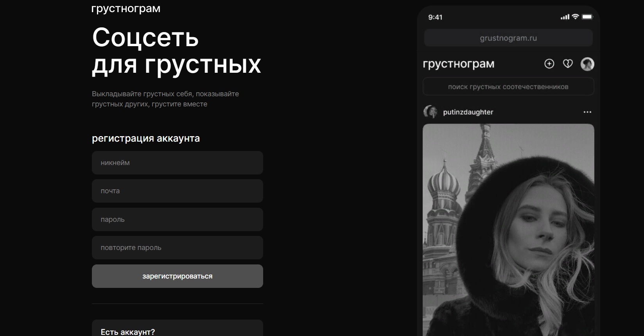Click the Wi-Fi status icon in phone mockup
Screen dimensions: 644x336
(575, 17)
